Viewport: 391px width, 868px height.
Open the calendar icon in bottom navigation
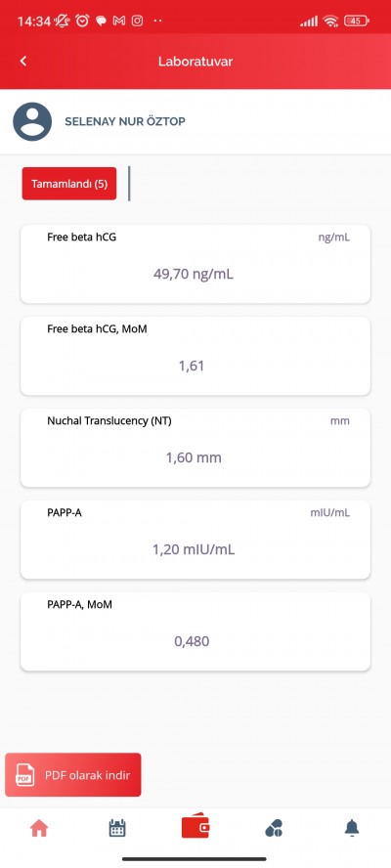click(117, 829)
